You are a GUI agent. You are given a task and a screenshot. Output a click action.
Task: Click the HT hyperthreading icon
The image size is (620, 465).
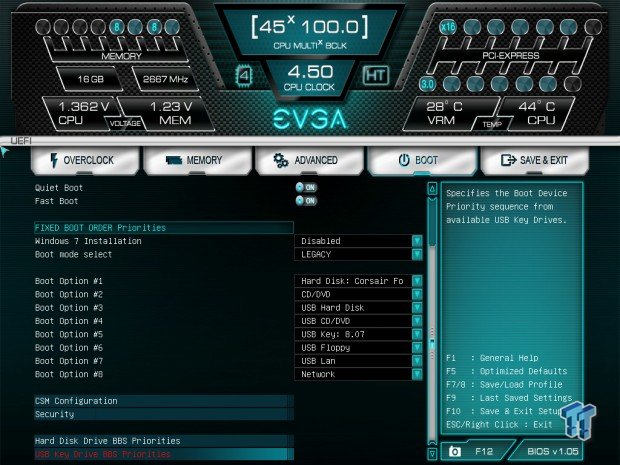(x=376, y=75)
